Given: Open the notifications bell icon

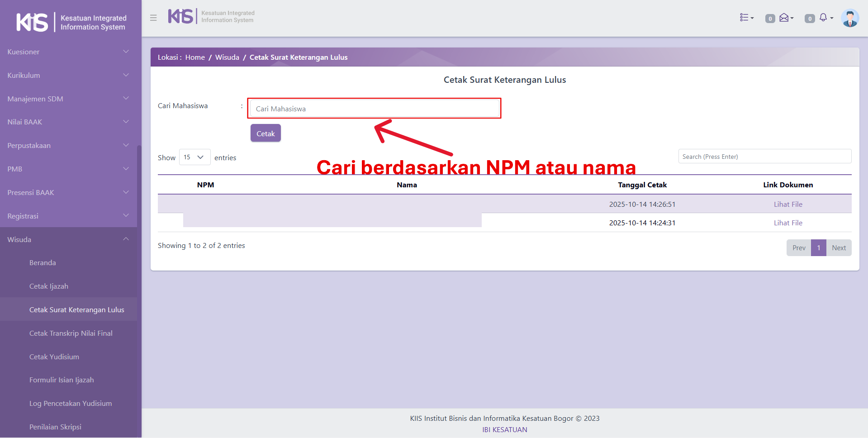Looking at the screenshot, I should (824, 18).
